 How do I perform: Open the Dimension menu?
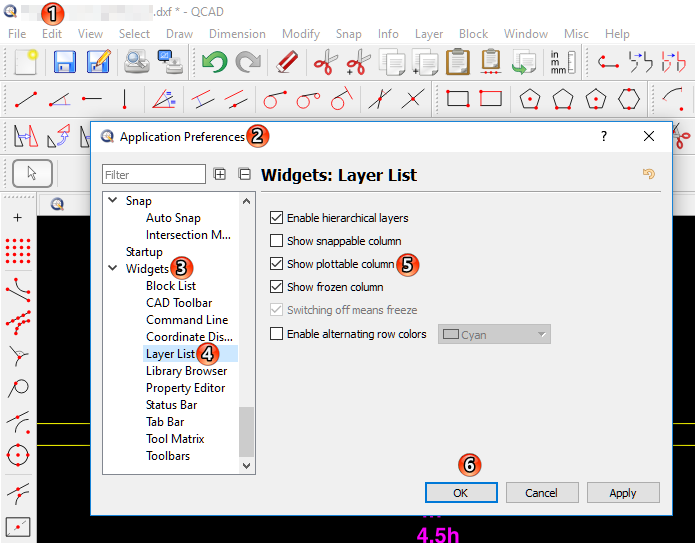pyautogui.click(x=237, y=34)
